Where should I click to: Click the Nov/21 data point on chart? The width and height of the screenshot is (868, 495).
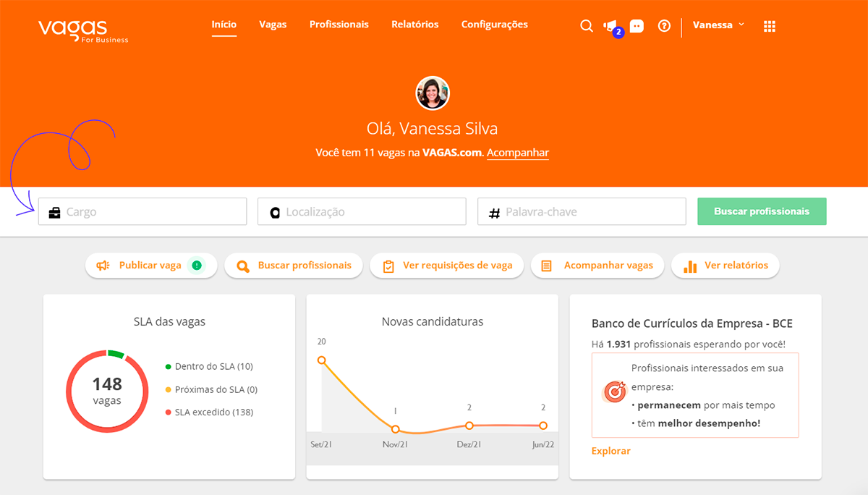click(395, 430)
